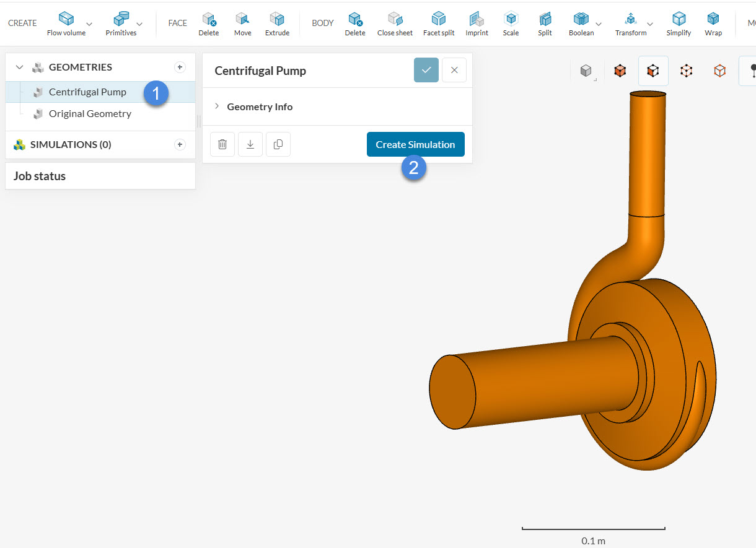Click the Create Simulation button
Image resolution: width=756 pixels, height=548 pixels.
click(x=415, y=144)
